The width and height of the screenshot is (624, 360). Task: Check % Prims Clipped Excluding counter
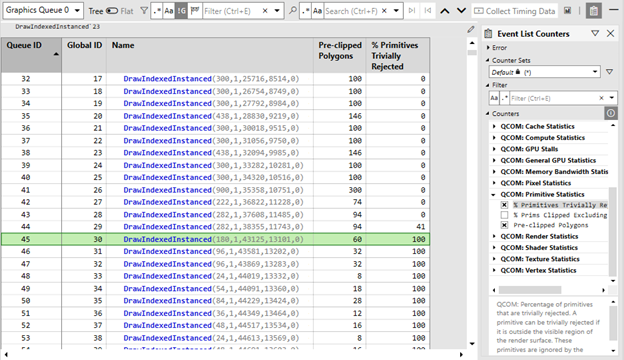click(504, 215)
